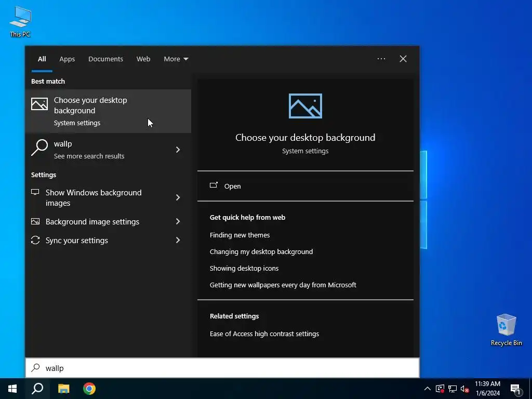Open This PC desktop icon

pos(20,21)
